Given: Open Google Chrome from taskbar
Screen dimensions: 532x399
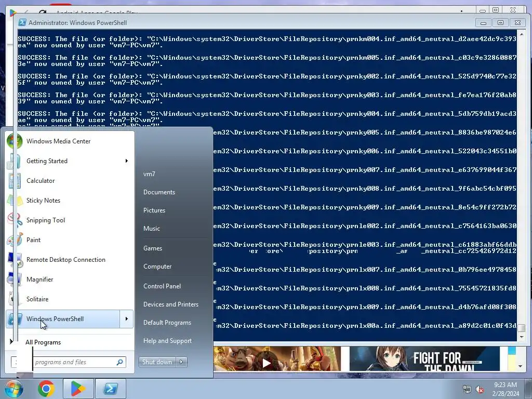Looking at the screenshot, I should click(x=46, y=389).
